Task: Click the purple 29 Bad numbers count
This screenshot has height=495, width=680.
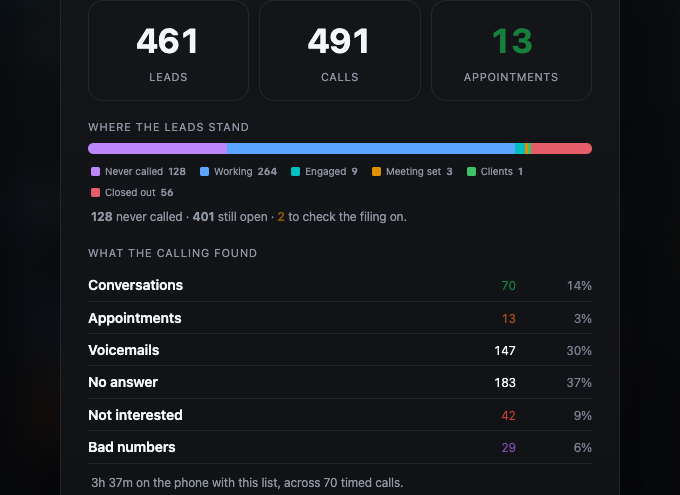Action: click(509, 448)
